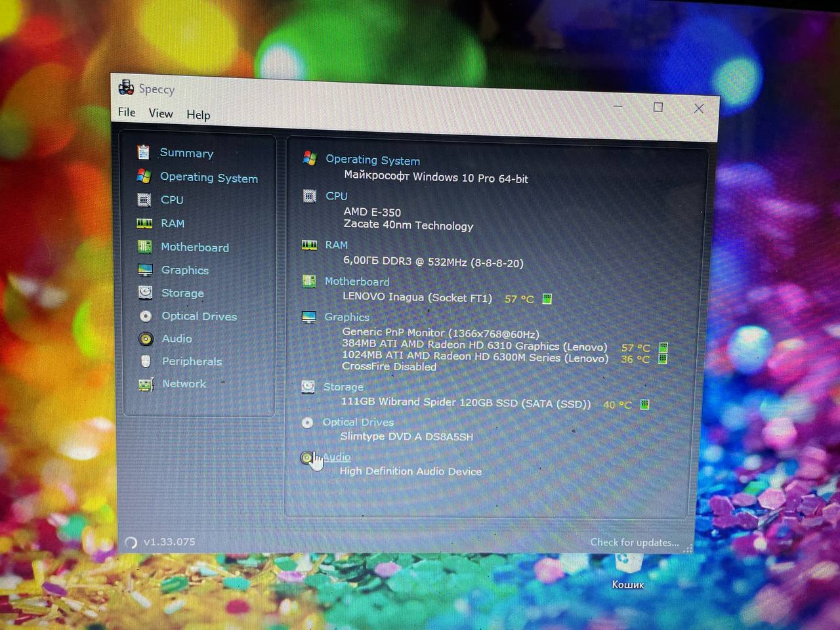Click the Audio heading link in summary

pos(337,457)
